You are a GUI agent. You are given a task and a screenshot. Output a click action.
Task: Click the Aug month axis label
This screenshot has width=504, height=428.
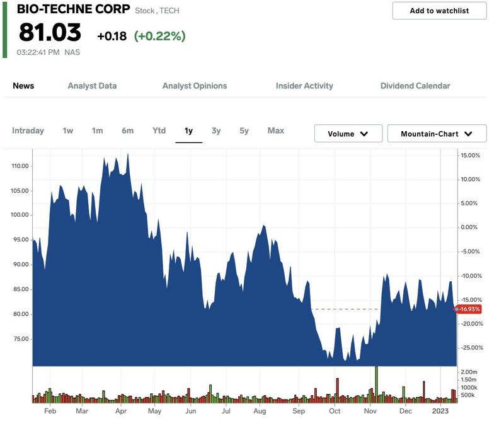(x=260, y=411)
